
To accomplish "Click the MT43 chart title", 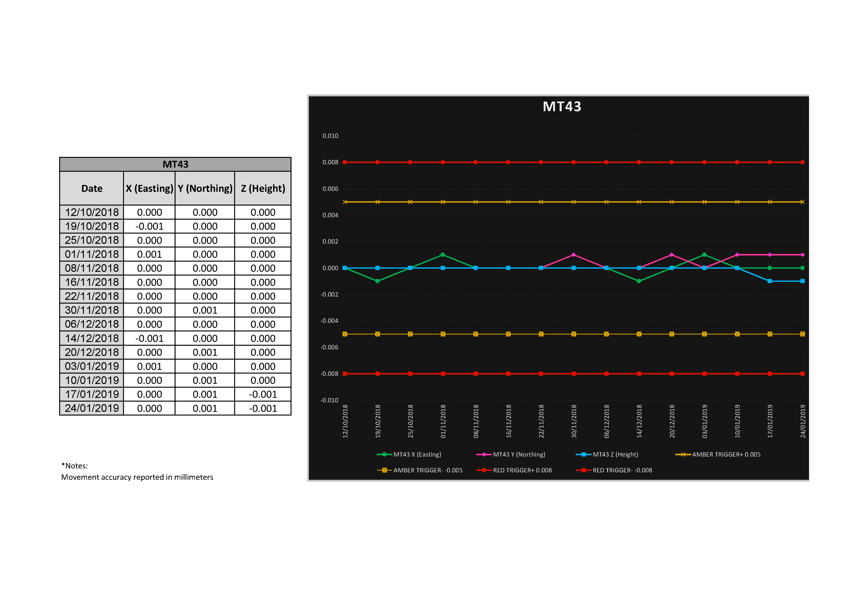I will coord(562,107).
